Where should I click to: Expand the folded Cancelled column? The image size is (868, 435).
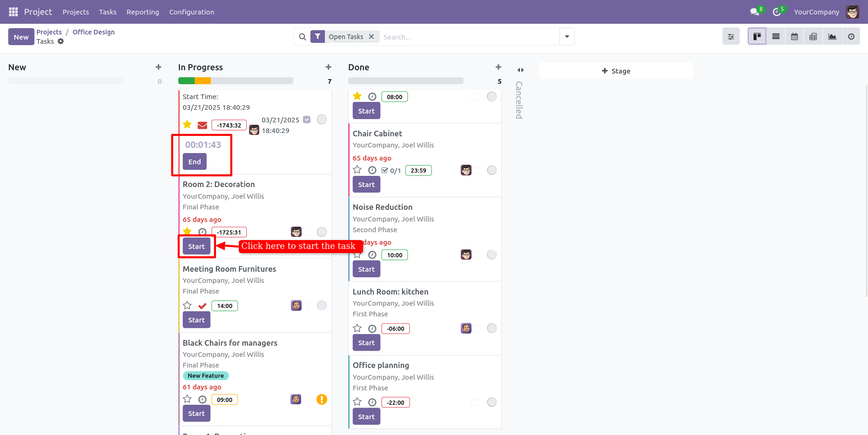pos(520,70)
